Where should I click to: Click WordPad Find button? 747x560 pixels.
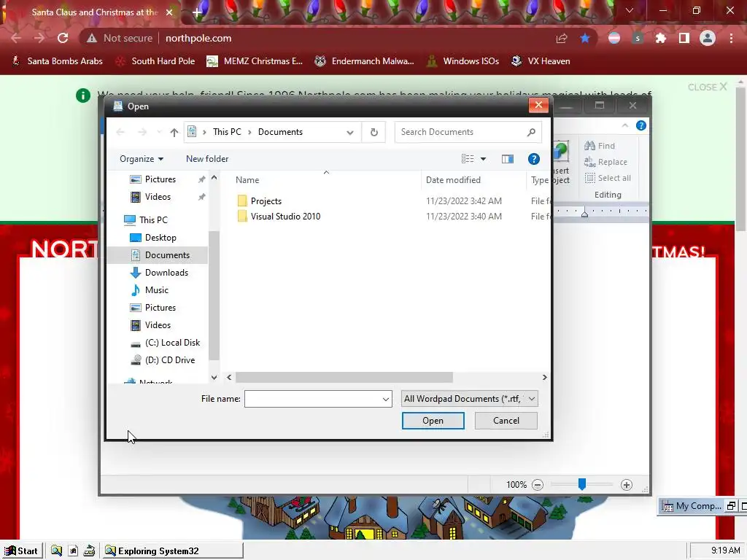click(600, 146)
